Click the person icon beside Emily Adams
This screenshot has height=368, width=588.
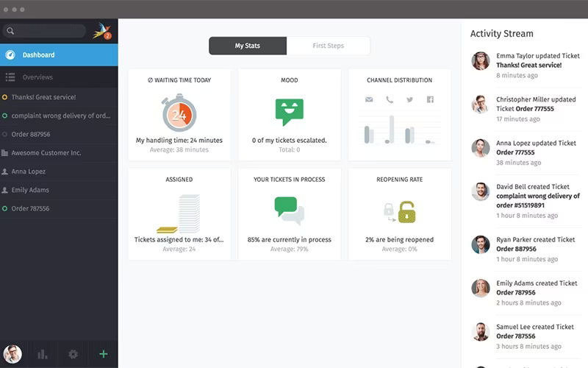tap(5, 190)
